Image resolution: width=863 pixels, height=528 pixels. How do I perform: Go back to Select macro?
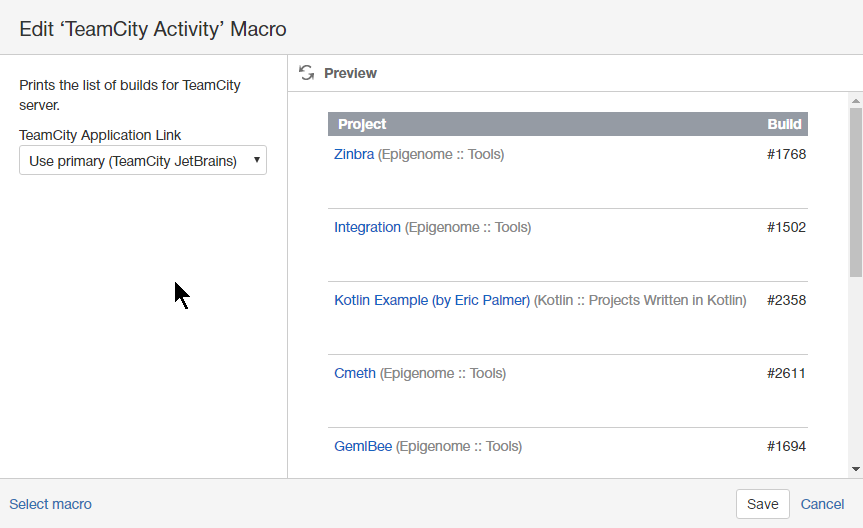tap(50, 504)
